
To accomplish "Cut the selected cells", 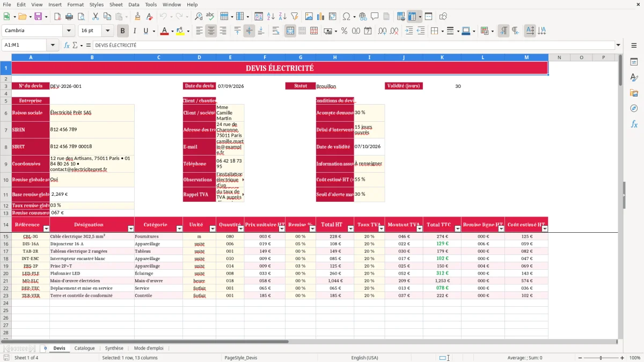I will pyautogui.click(x=95, y=17).
